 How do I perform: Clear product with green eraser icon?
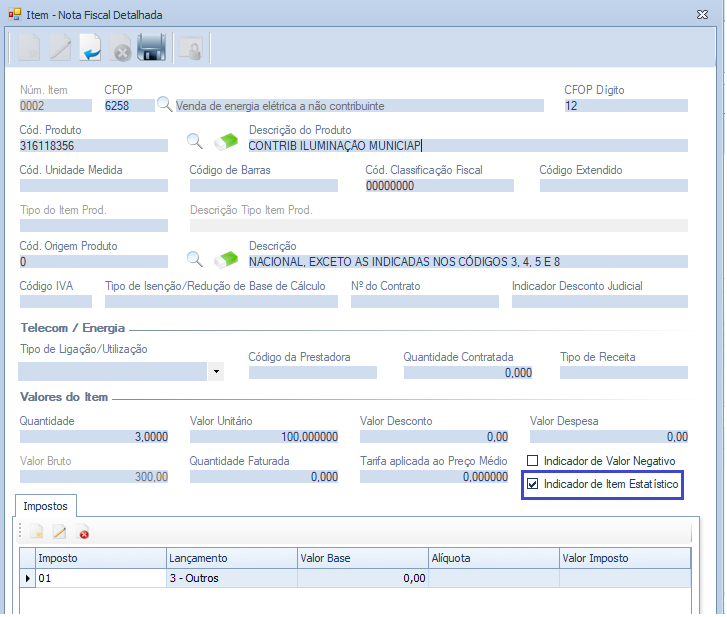(227, 141)
